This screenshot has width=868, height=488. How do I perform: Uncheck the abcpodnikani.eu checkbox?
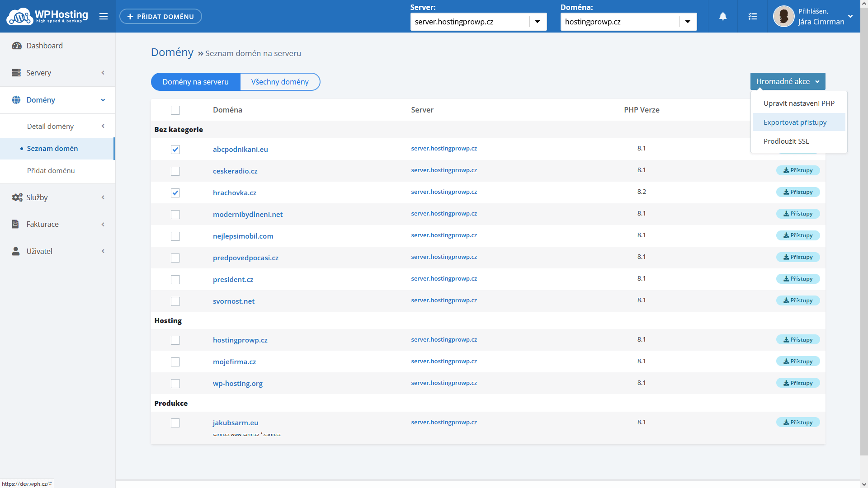tap(175, 150)
